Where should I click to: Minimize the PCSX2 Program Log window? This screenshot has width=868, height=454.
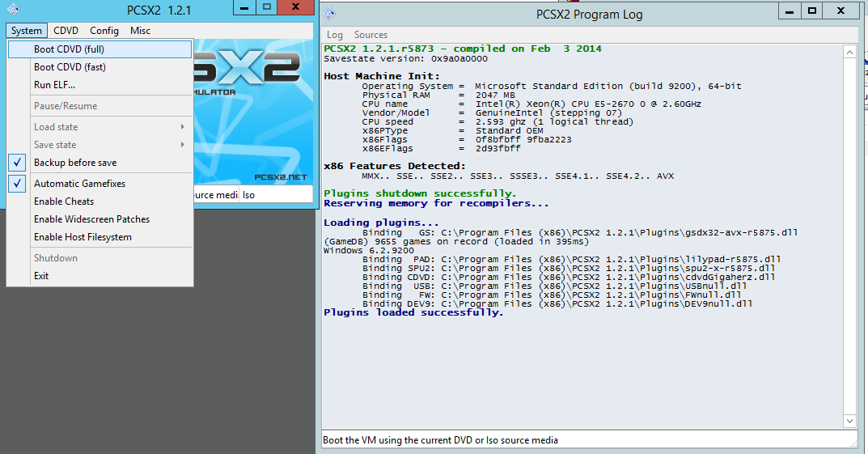(x=790, y=11)
